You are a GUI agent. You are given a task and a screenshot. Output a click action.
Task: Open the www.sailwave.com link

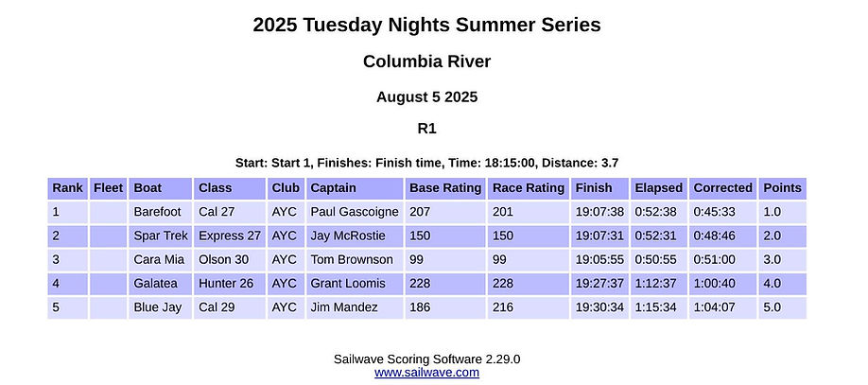[426, 373]
